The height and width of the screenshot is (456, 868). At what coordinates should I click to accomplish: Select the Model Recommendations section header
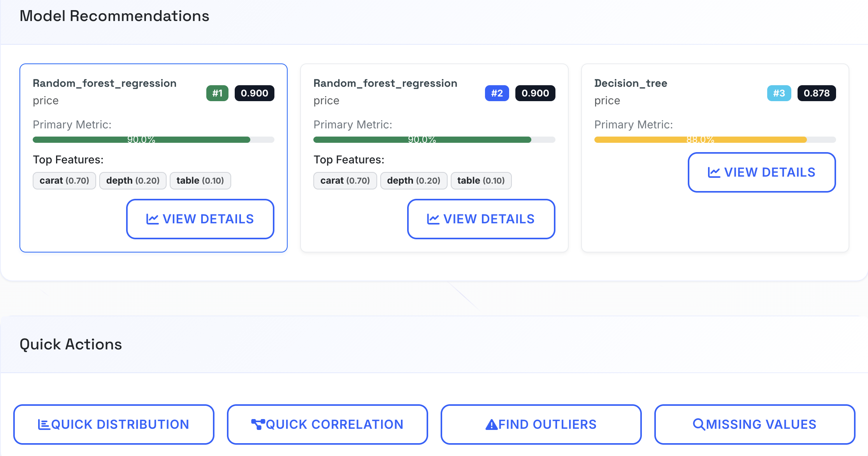coord(115,16)
